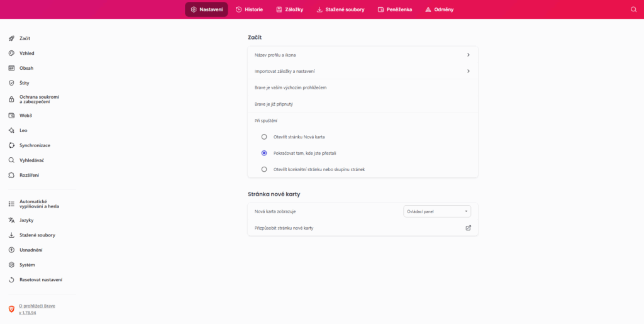Click the Leo star icon in sidebar
This screenshot has width=644, height=324.
point(11,130)
